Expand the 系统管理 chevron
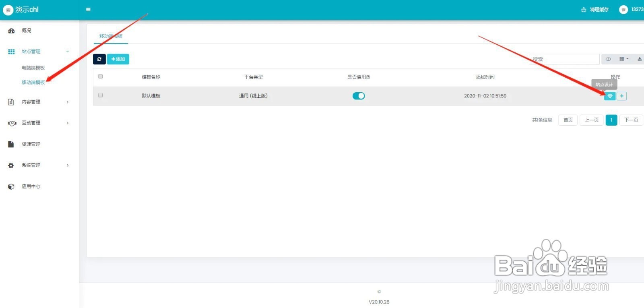Screen dimensions: 644x308 pos(68,165)
